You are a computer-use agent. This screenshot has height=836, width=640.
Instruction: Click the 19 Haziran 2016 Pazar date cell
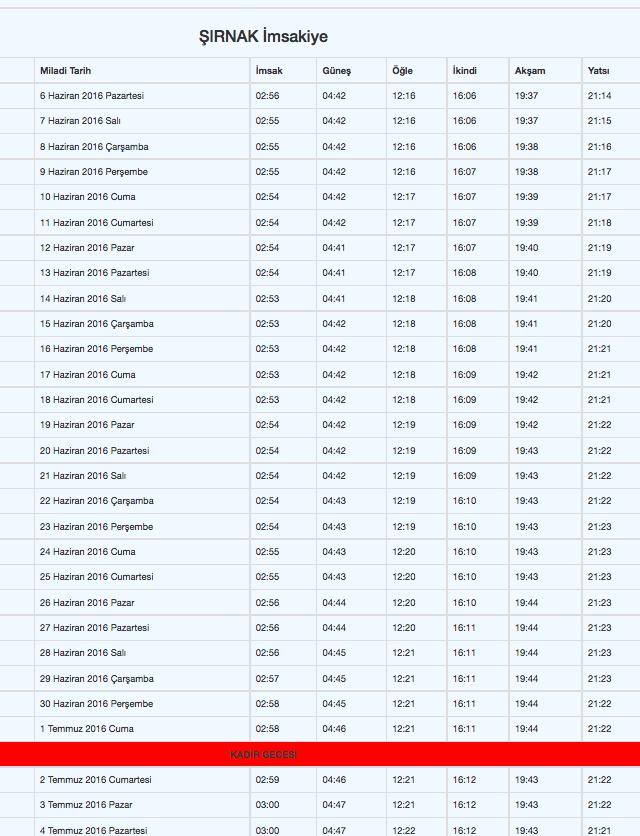87,425
